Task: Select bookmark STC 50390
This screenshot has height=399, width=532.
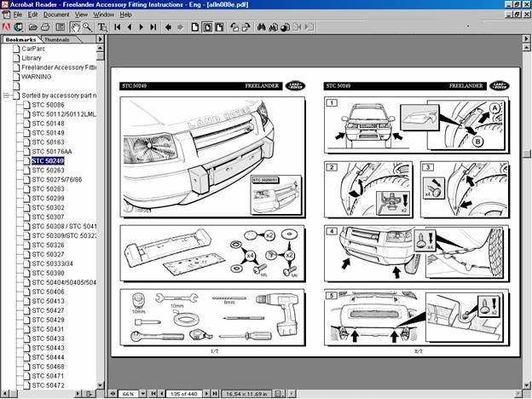Action: click(48, 273)
